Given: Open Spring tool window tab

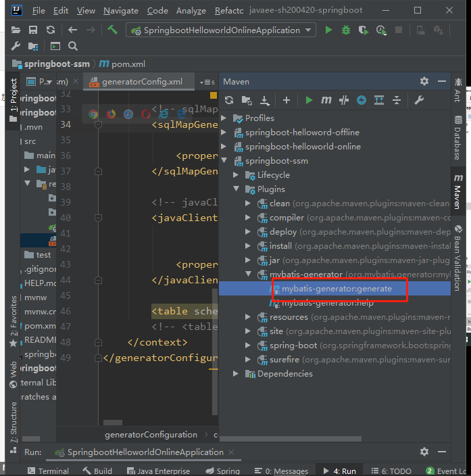Looking at the screenshot, I should 223,471.
